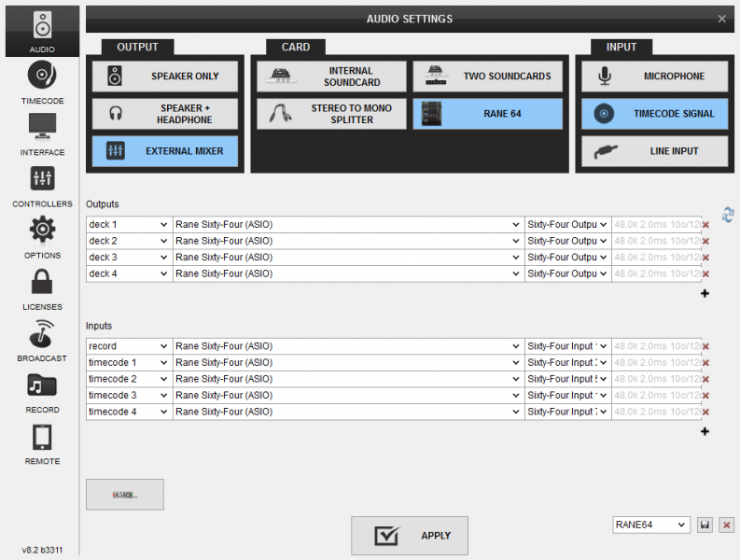Open timecode 4 Sixty-Four Input channel dropdown

(x=567, y=412)
